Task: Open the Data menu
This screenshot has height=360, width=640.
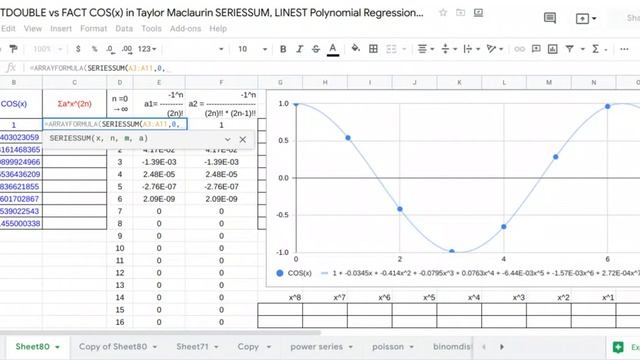Action: click(x=124, y=29)
